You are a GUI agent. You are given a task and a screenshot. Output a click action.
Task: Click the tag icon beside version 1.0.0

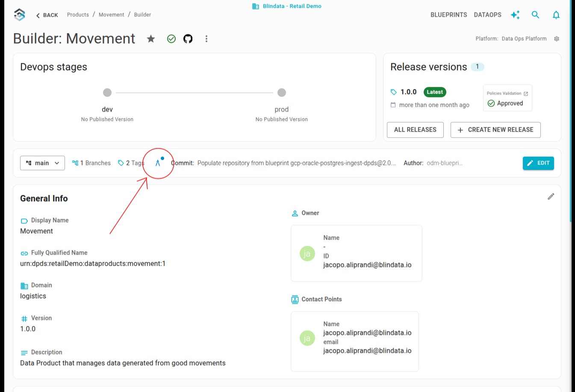(394, 92)
